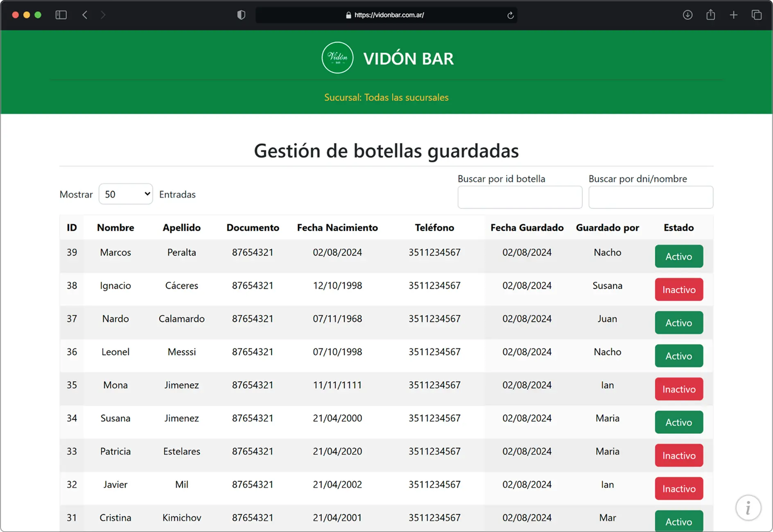Screen dimensions: 773x532
Task: Click the privacy shield icon
Action: 241,15
